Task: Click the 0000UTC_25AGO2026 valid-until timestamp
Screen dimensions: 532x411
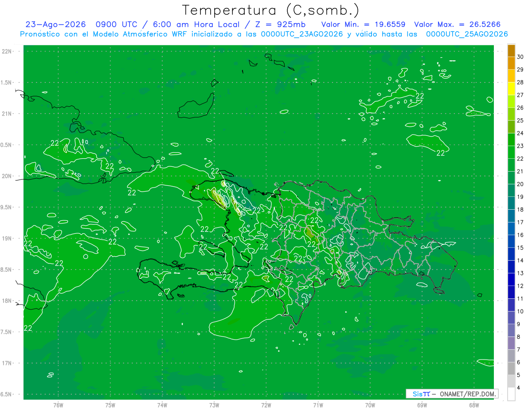Action: coord(467,34)
